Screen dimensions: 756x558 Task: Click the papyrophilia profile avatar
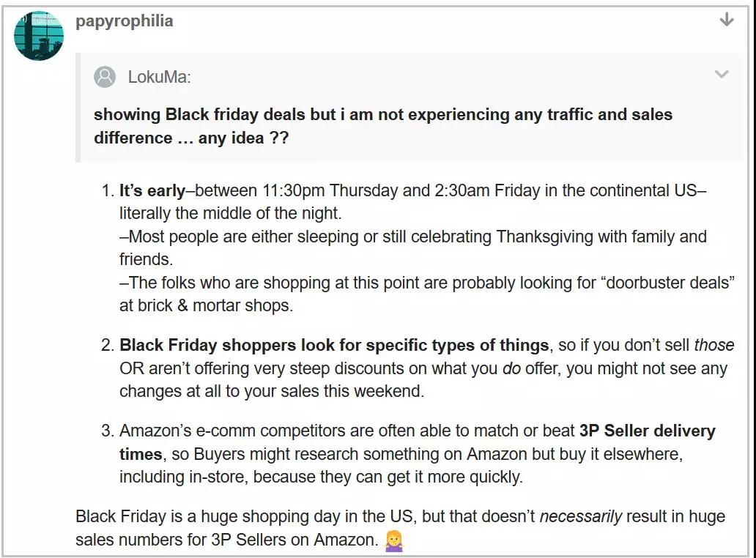tap(39, 36)
